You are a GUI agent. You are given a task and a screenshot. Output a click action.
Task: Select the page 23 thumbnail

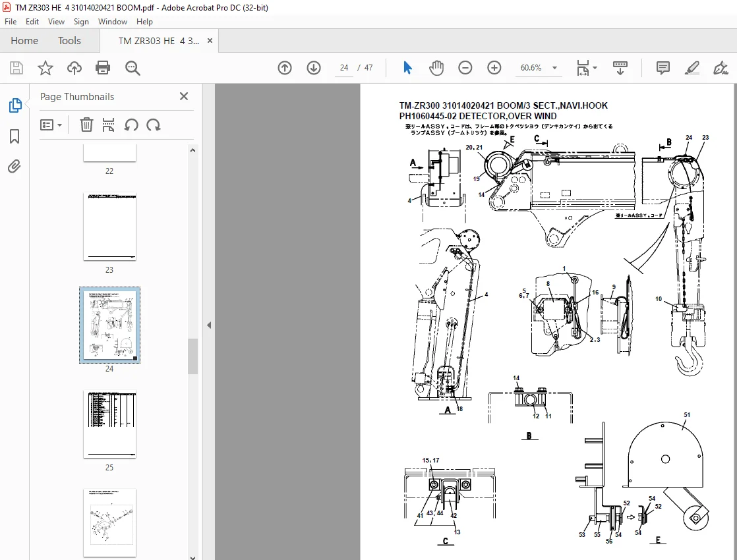(x=109, y=227)
